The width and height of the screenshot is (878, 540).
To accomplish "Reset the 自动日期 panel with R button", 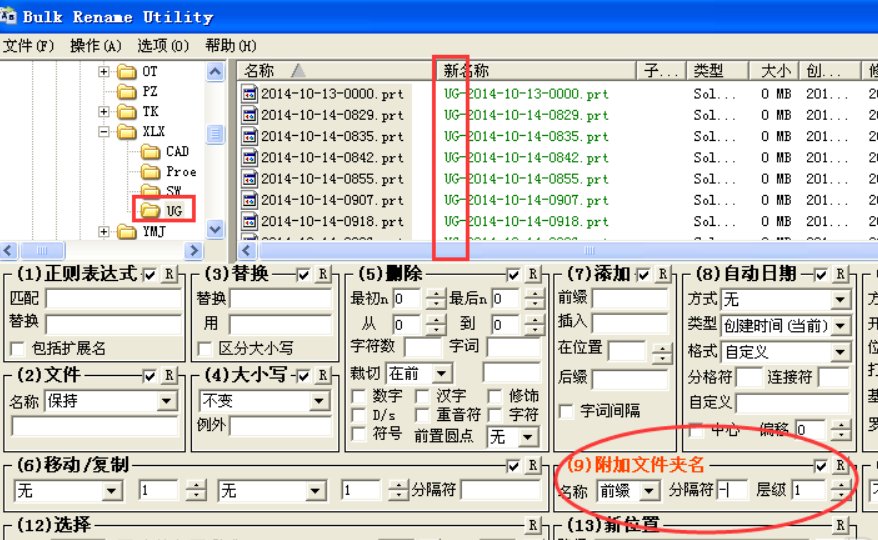I will [840, 274].
